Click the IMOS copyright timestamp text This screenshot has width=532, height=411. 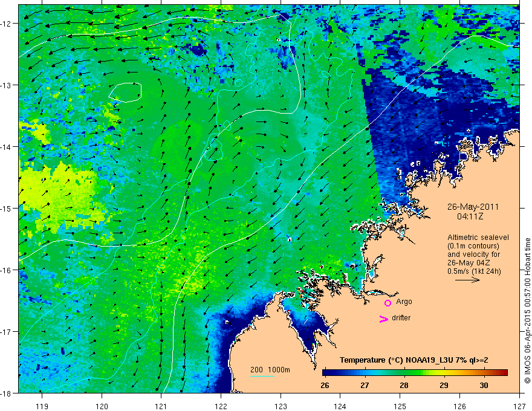(528, 310)
